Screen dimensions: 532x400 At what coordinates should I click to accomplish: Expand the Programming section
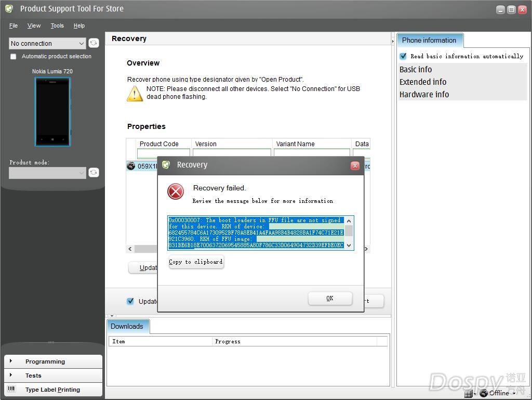point(54,362)
